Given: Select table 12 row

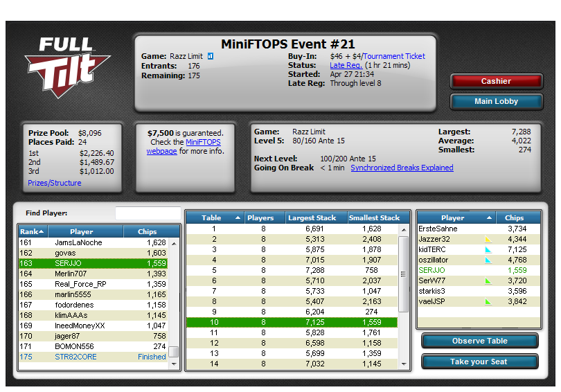Looking at the screenshot, I should pyautogui.click(x=292, y=343).
